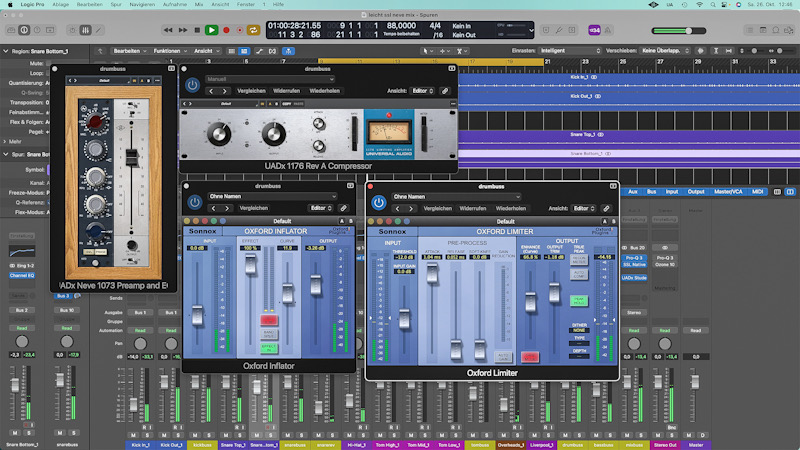Image resolution: width=800 pixels, height=450 pixels.
Task: Open the Editors pencil icon in control bar
Action: (98, 30)
